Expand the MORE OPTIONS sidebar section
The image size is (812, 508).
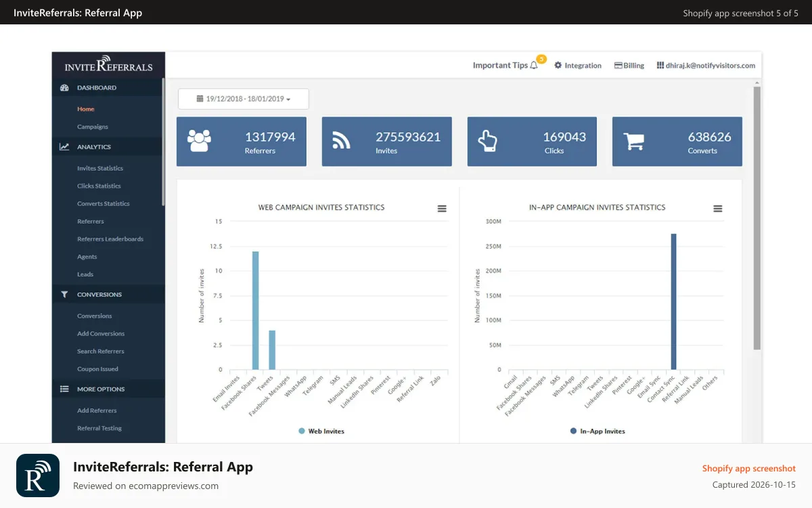[108, 389]
